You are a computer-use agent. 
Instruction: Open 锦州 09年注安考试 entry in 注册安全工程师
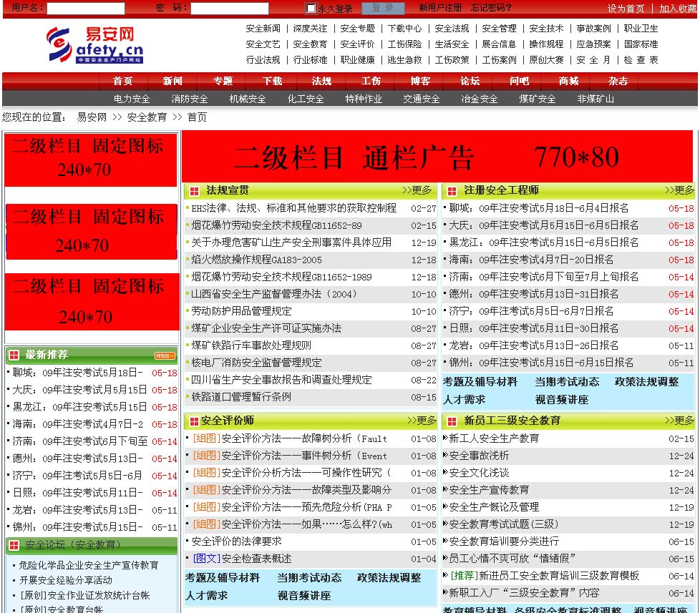point(541,363)
